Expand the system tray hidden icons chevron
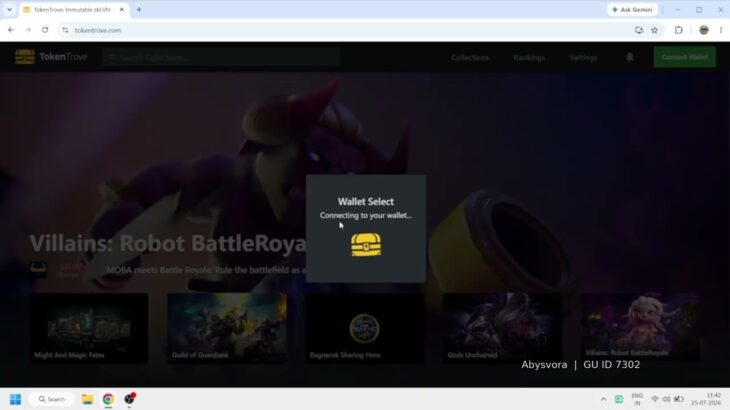The image size is (730, 410). point(603,399)
